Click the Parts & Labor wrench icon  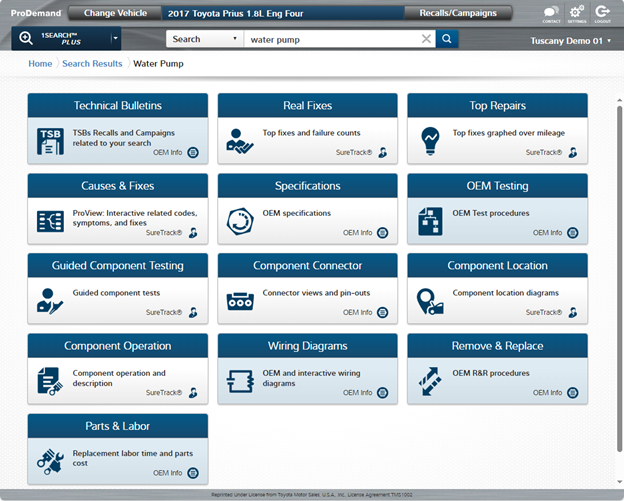point(50,460)
